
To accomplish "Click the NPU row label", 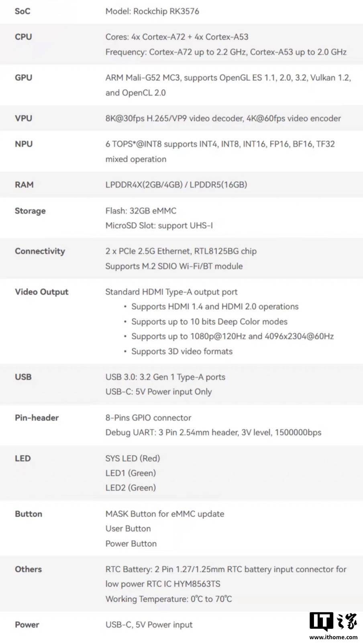I will point(24,144).
